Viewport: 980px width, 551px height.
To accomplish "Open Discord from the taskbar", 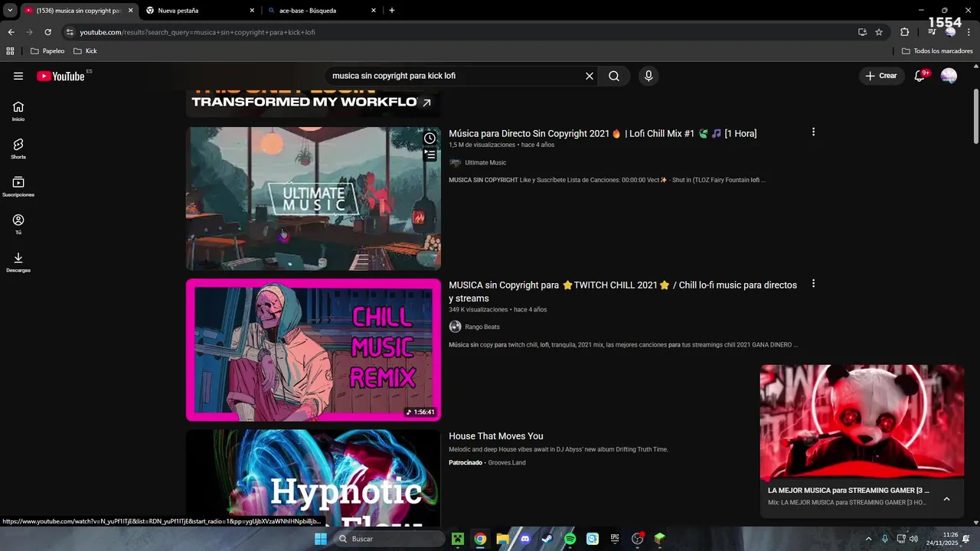I will point(525,539).
